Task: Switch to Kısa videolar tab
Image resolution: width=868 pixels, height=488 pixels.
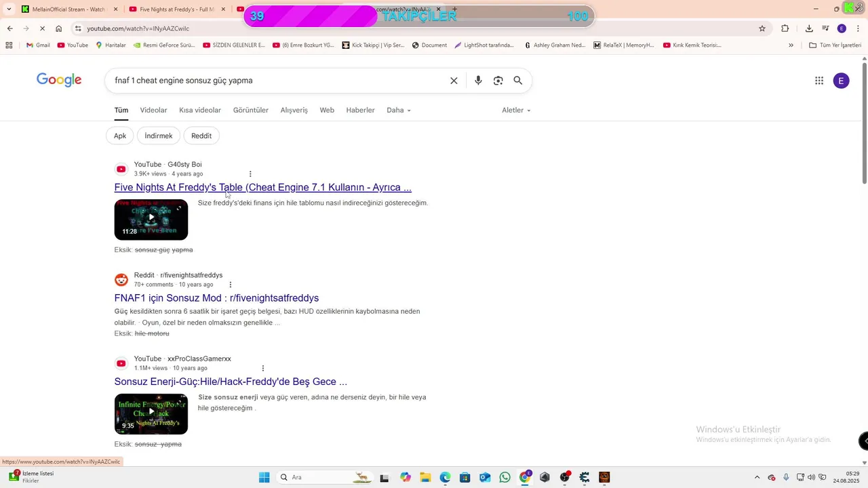Action: coord(200,110)
